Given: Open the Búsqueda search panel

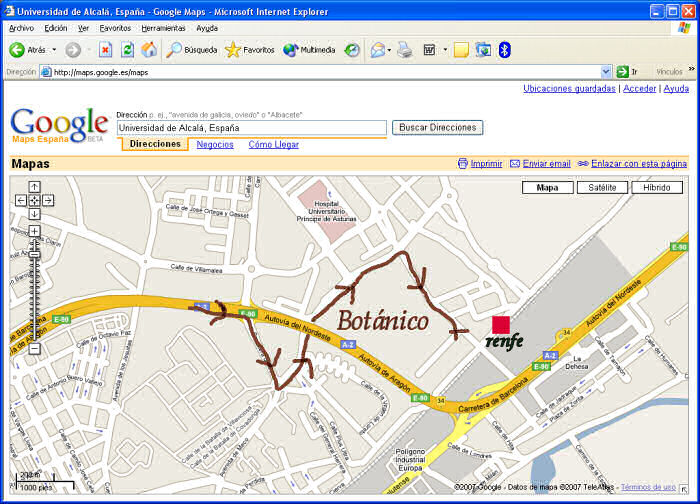Looking at the screenshot, I should [x=192, y=50].
